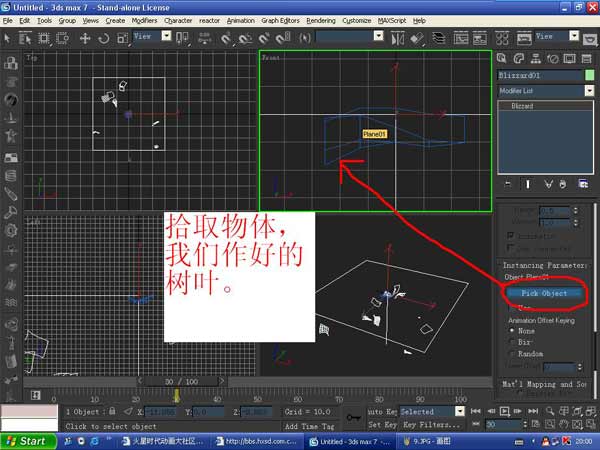The image size is (600, 450).
Task: Open Select by Name tool
Action: 25,38
